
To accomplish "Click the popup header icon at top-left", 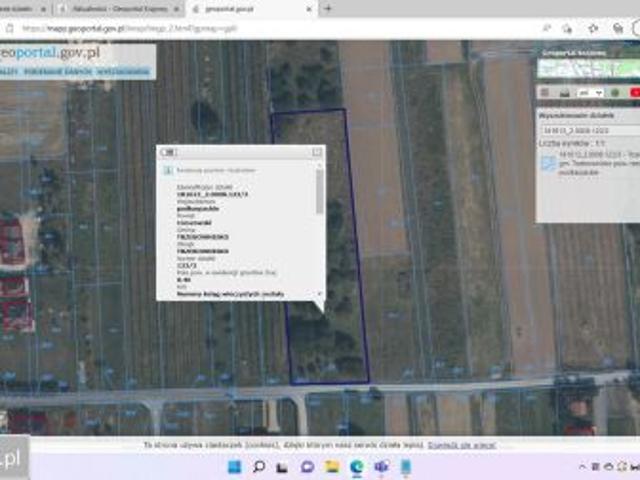I will pyautogui.click(x=167, y=152).
